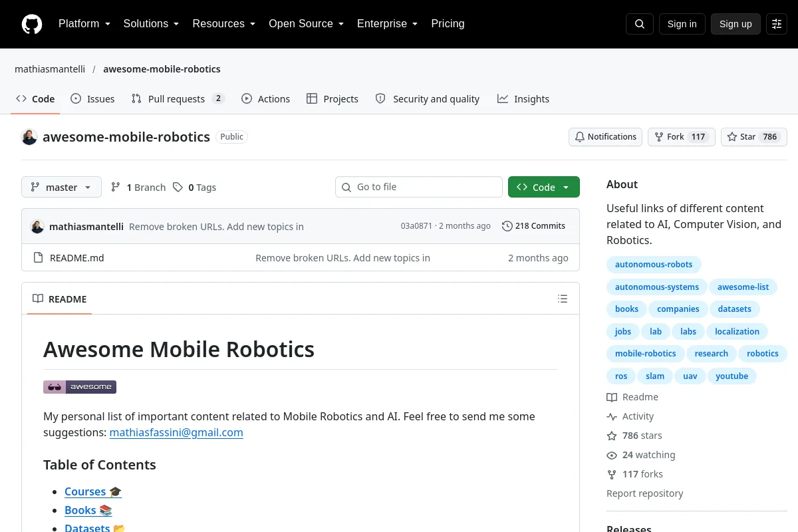
Task: Click the mobile-robotics topic tag
Action: click(x=646, y=354)
